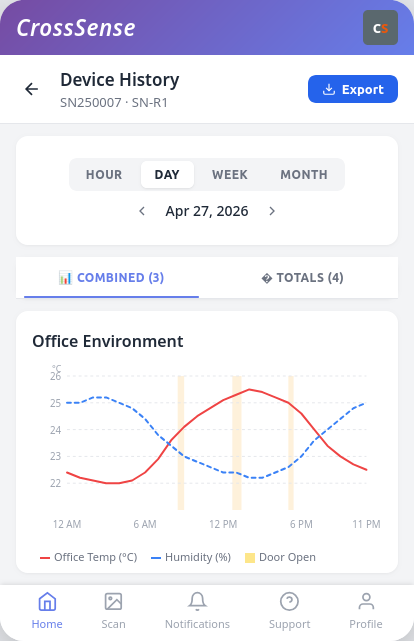Viewport: 414px width, 641px height.
Task: Switch to the COMBINED (3) tab
Action: coord(112,278)
